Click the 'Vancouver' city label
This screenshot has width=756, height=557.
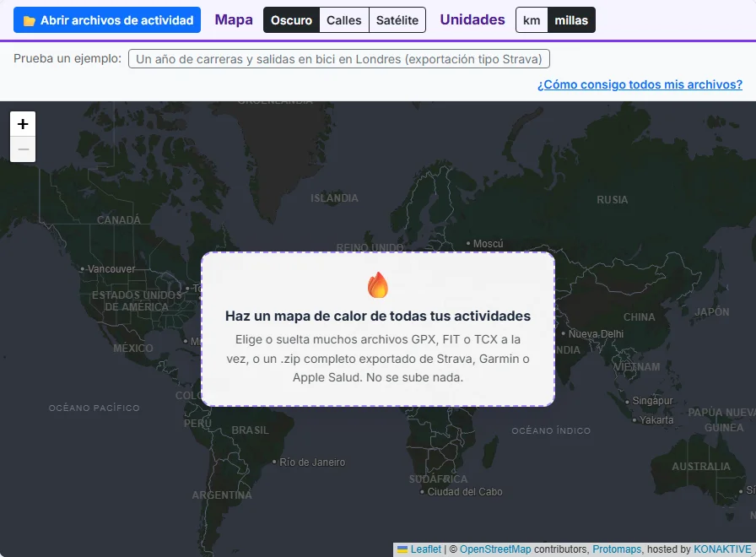111,269
